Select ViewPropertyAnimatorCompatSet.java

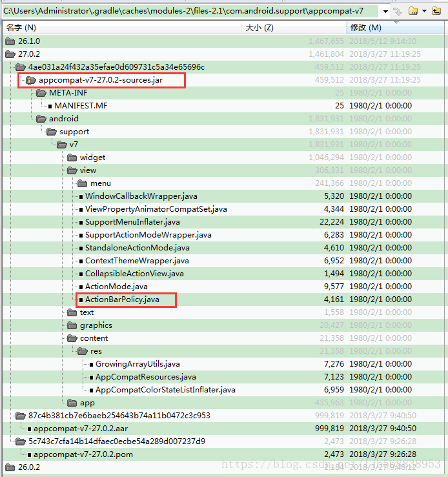156,209
